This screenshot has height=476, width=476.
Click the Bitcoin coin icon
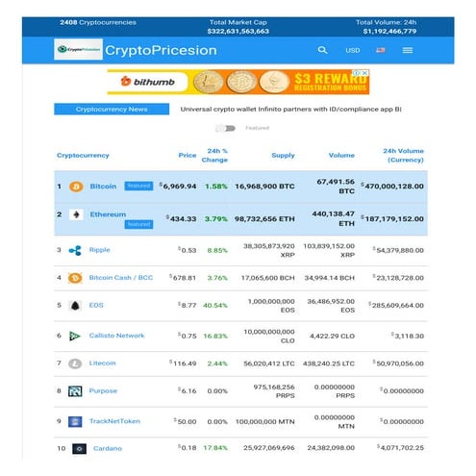tap(76, 187)
